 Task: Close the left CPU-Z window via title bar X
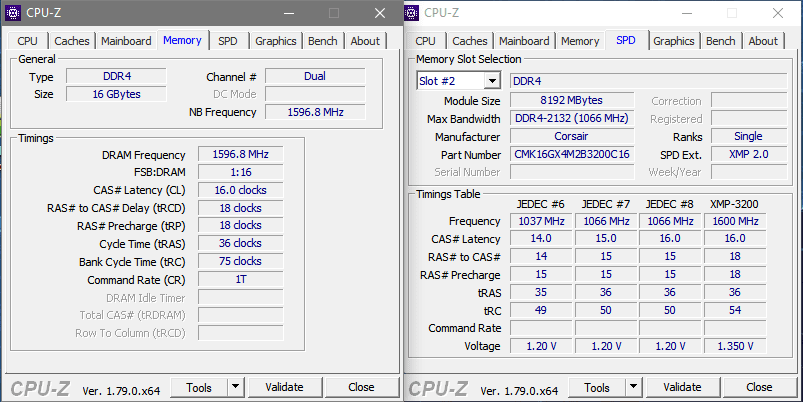click(x=379, y=13)
